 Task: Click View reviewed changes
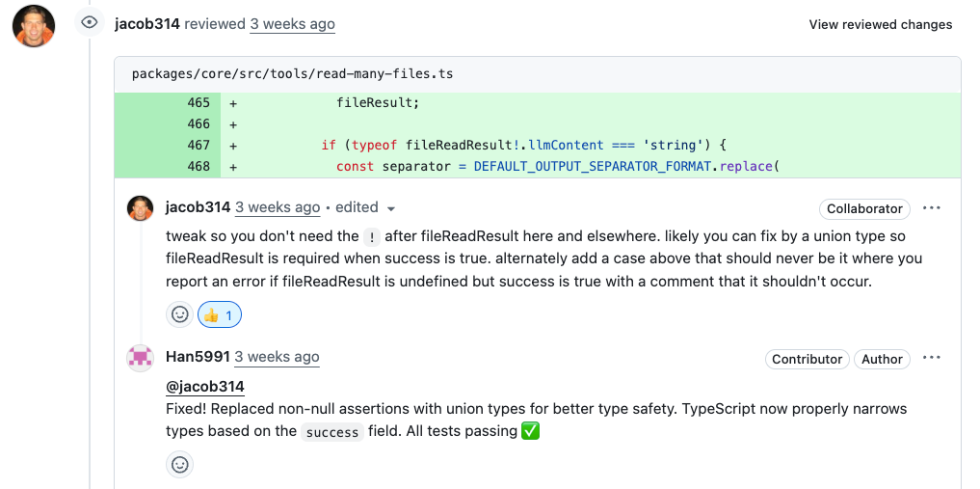click(x=880, y=25)
